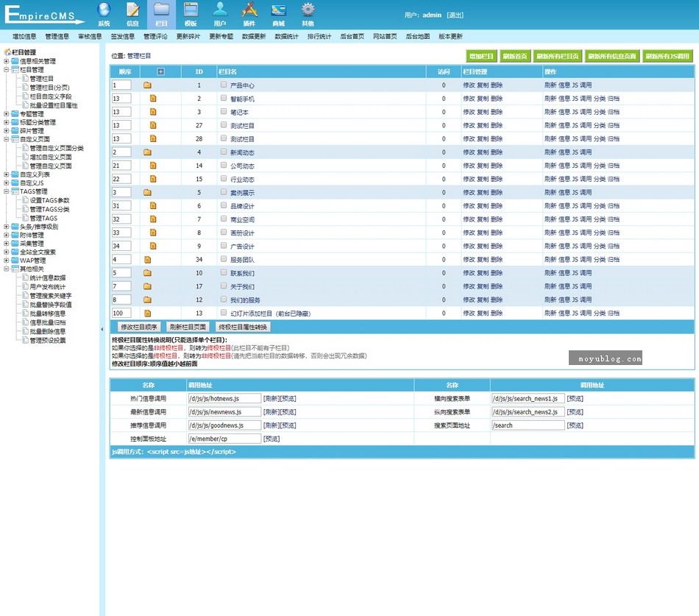Open 管理评论 in the submenu bar

click(x=155, y=37)
